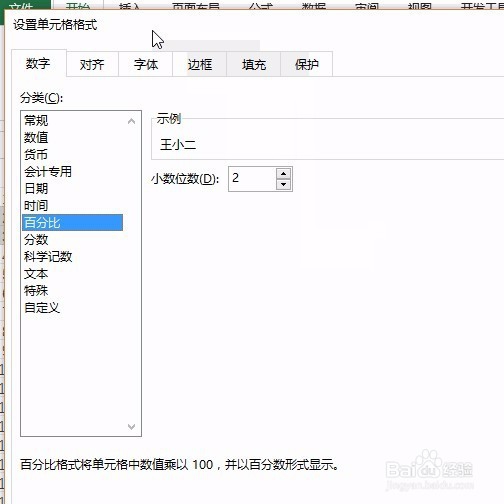Switch to the 保护 tab
Image resolution: width=504 pixels, height=504 pixels.
tap(307, 64)
